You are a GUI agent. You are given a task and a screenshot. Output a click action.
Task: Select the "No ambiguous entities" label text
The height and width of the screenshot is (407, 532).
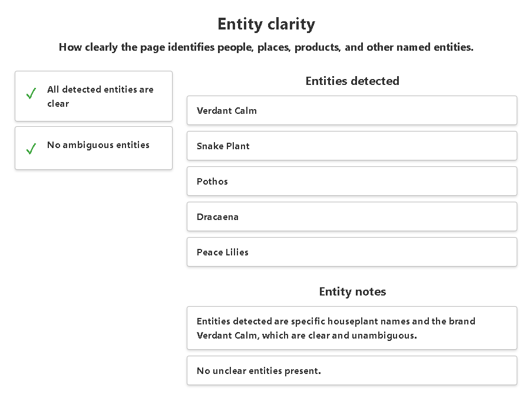click(98, 145)
